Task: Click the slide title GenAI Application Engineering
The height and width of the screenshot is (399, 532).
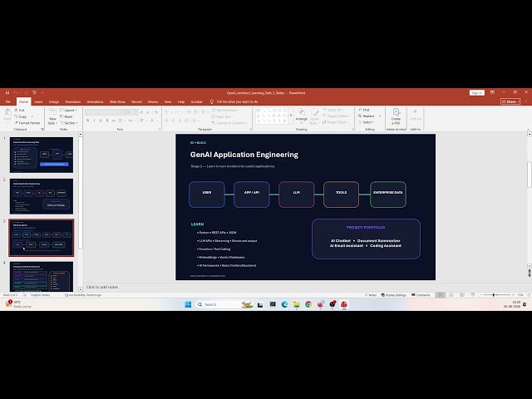Action: point(244,155)
